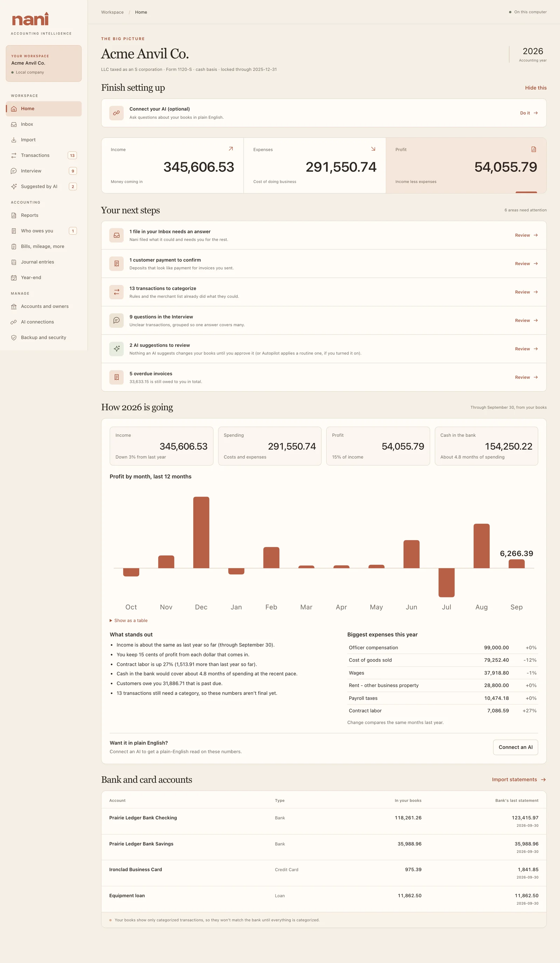Click the Accounts and owners bank icon
The image size is (560, 963).
tap(14, 307)
